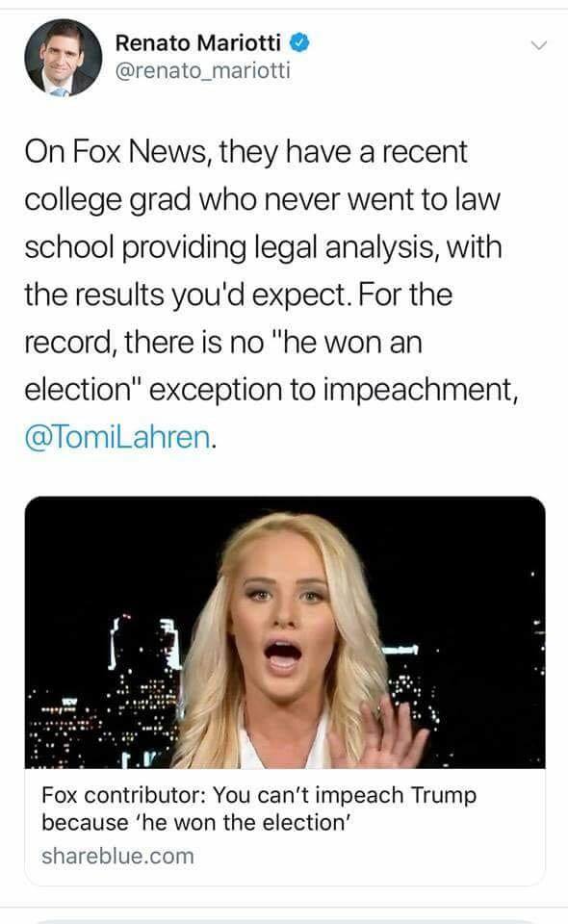Image resolution: width=568 pixels, height=924 pixels.
Task: Open Renato Mariotti's profile picture
Action: point(63,58)
